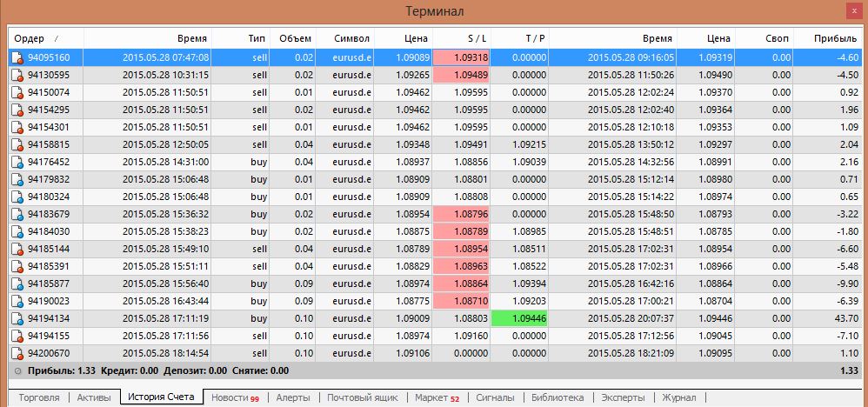
Task: Click the order icon for order 94095160
Action: [17, 57]
